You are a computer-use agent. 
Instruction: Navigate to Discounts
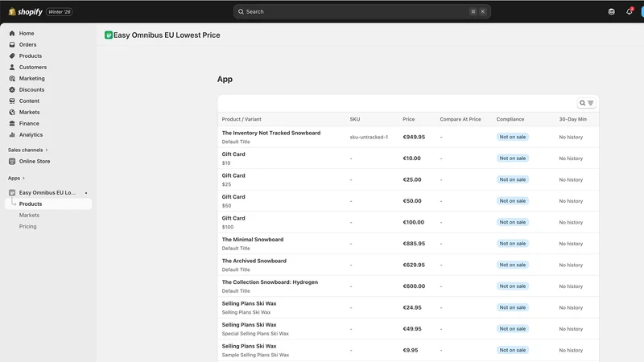[x=31, y=89]
